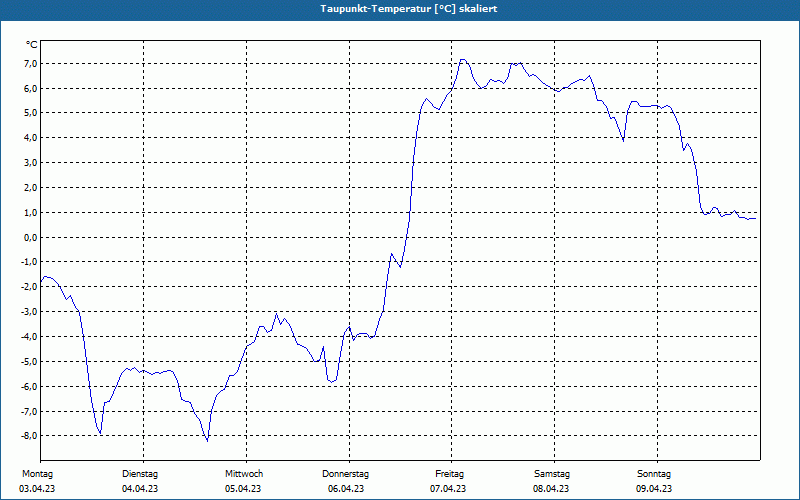
Task: Click the Sonntag day label
Action: tap(654, 474)
